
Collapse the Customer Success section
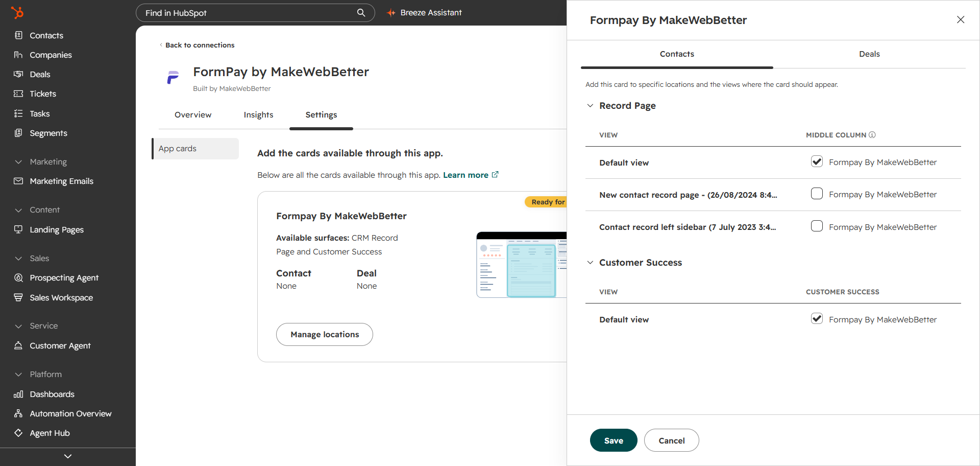tap(590, 263)
